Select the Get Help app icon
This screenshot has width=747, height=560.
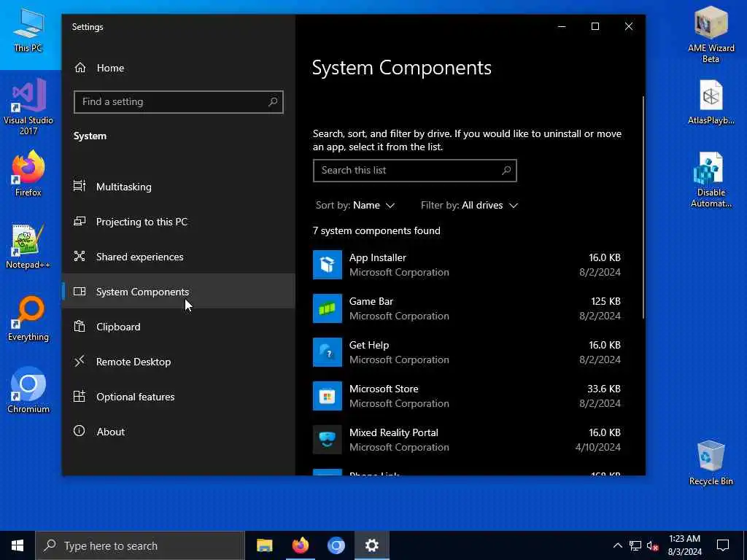(328, 352)
